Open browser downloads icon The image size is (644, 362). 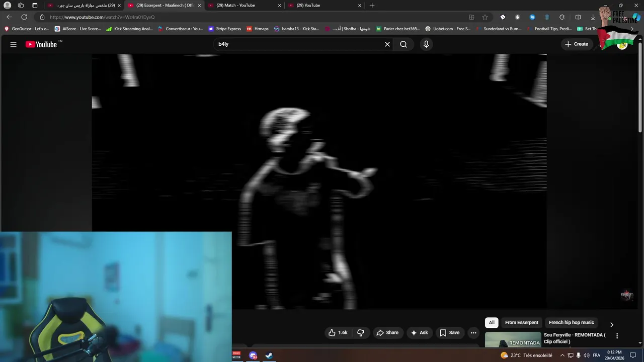pos(593,17)
